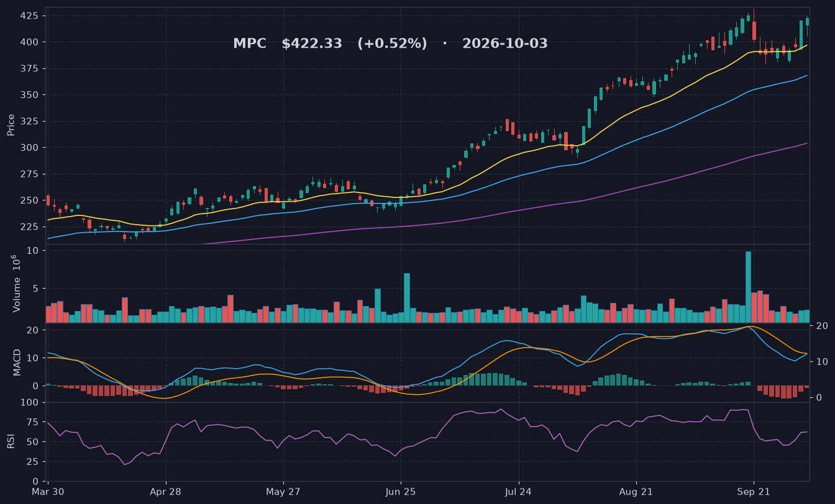Click the (+0.52%) change value
835x504 pixels.
pos(392,43)
